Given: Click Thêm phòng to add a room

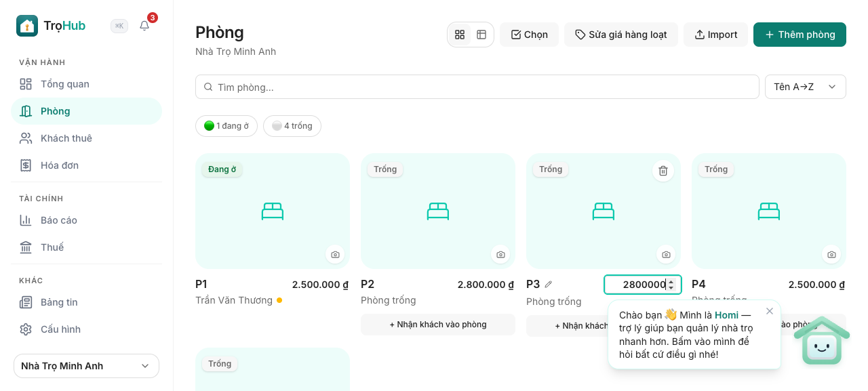Looking at the screenshot, I should [x=800, y=35].
